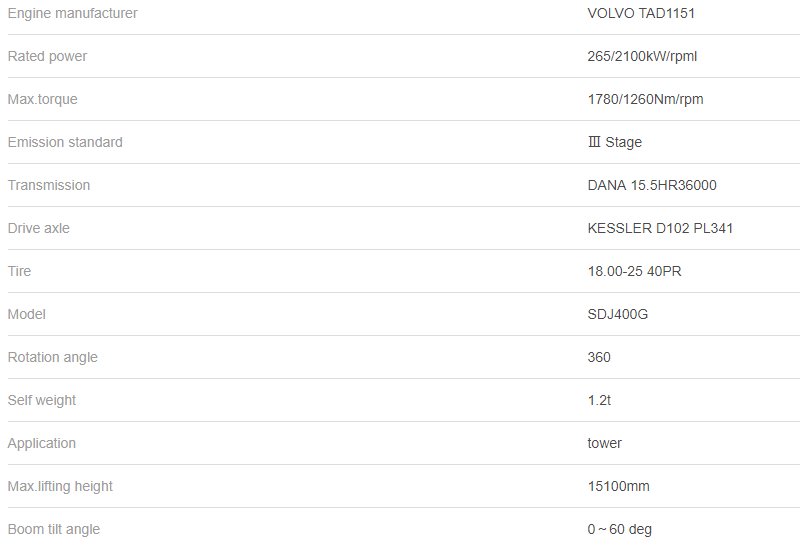
Task: Click the 18.00-25 40PR tire value
Action: pyautogui.click(x=635, y=271)
